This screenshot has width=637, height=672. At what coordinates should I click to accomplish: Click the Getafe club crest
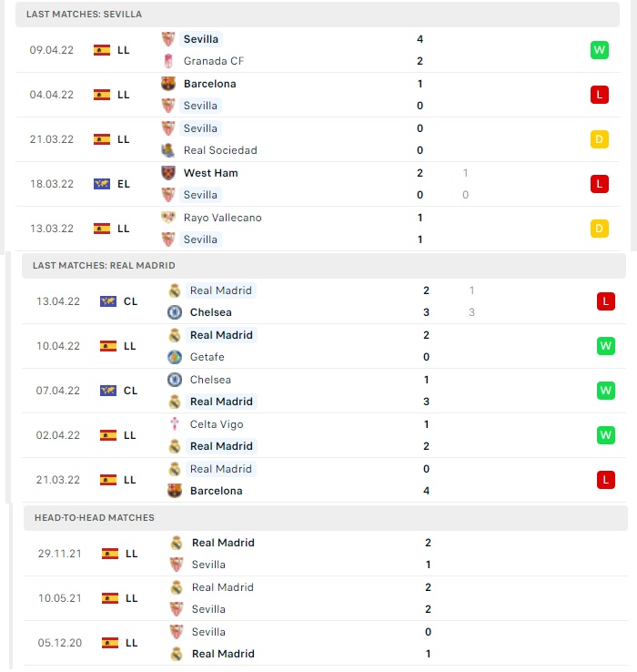(175, 357)
